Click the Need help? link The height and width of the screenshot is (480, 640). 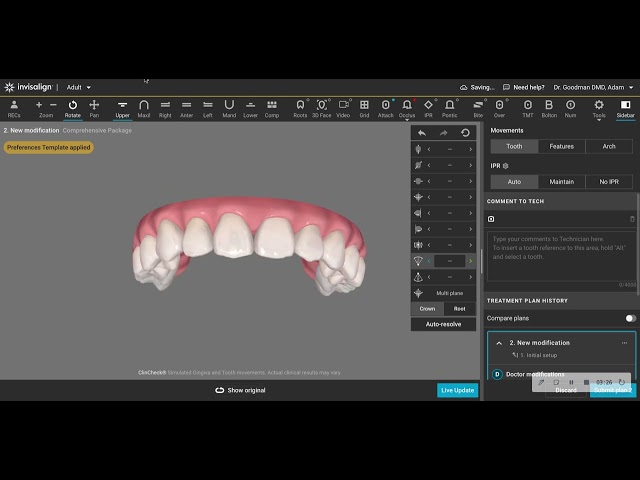tap(524, 87)
